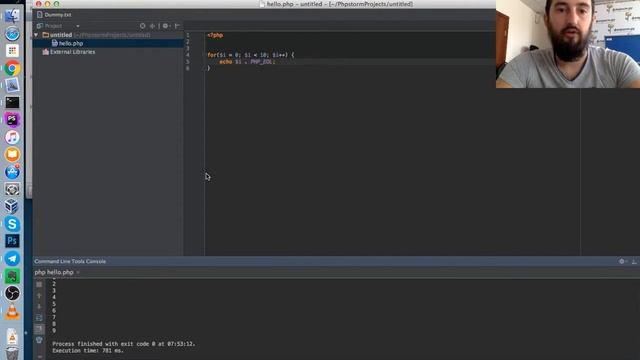This screenshot has width=640, height=360.
Task: Open VLC cone from the dock
Action: point(12,311)
